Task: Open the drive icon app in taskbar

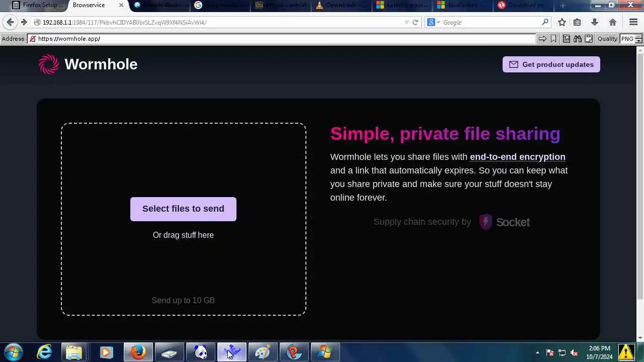Action: 170,352
